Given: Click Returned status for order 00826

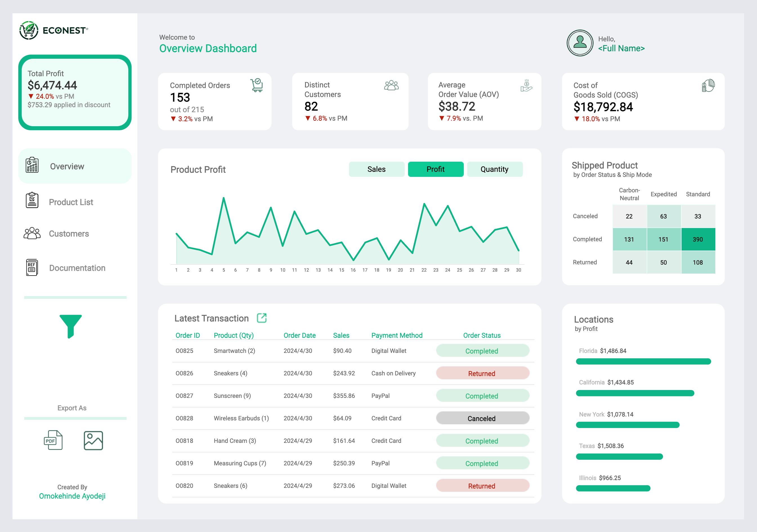Looking at the screenshot, I should (482, 373).
